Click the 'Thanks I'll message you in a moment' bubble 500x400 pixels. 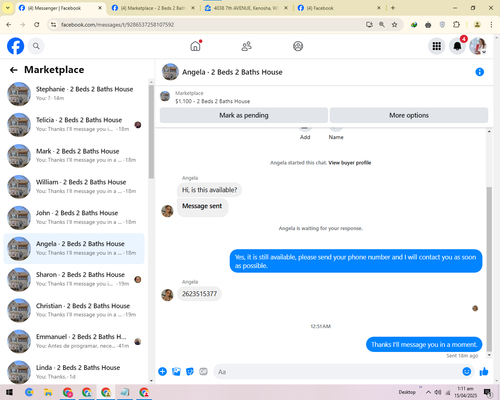coord(424,344)
